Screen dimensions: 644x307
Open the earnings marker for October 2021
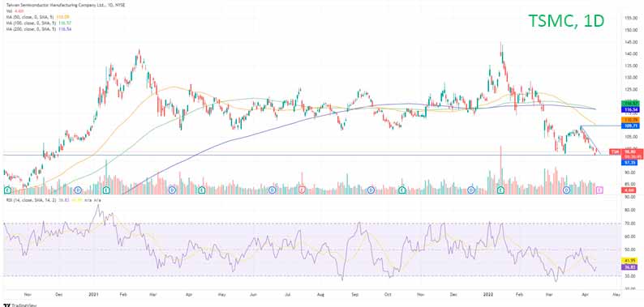click(x=402, y=190)
